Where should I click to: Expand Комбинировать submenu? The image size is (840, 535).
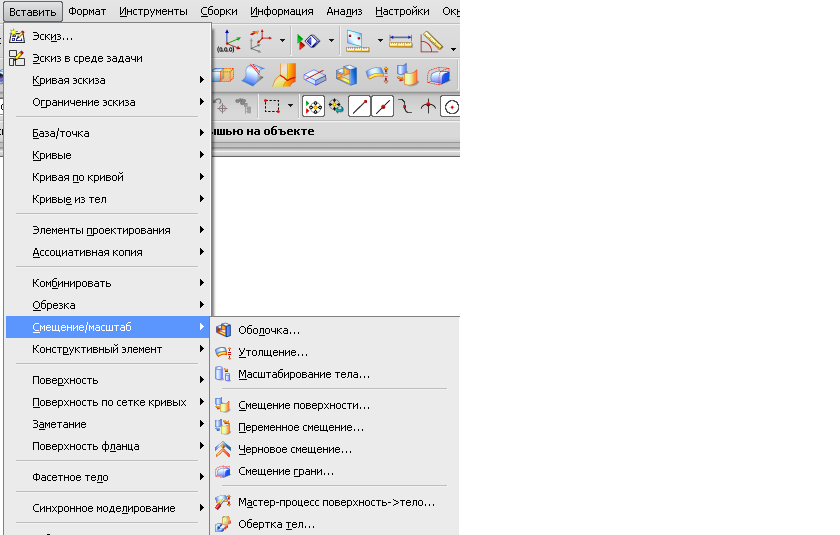108,283
